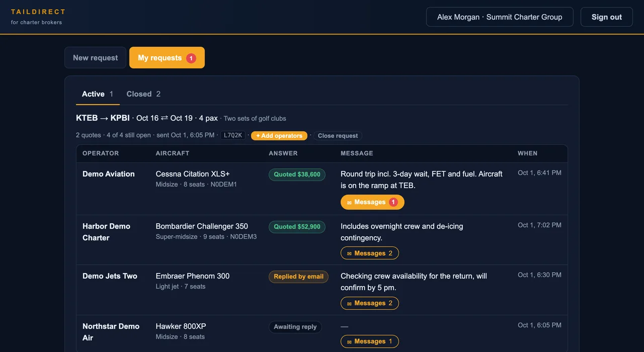Click the Demo Jets Two operator name
The height and width of the screenshot is (352, 644).
pos(110,276)
